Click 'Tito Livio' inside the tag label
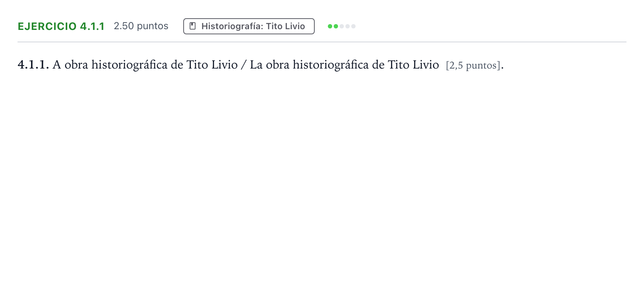The image size is (644, 297). [285, 26]
